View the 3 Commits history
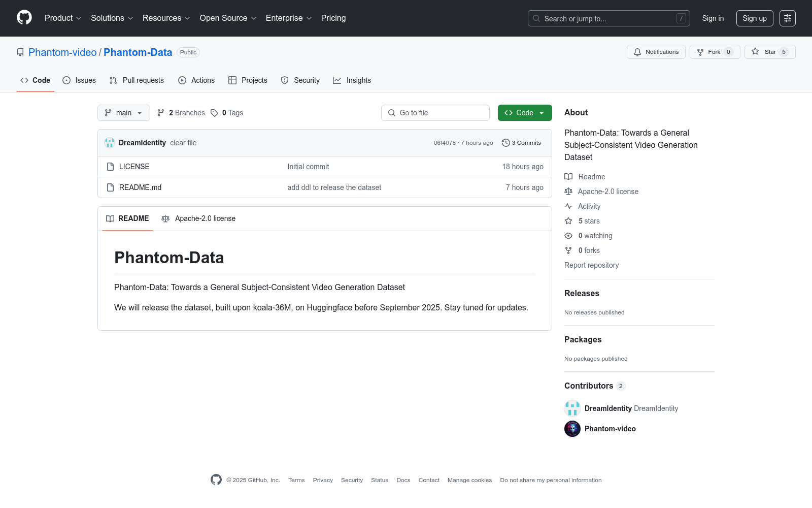812x508 pixels. pyautogui.click(x=521, y=143)
